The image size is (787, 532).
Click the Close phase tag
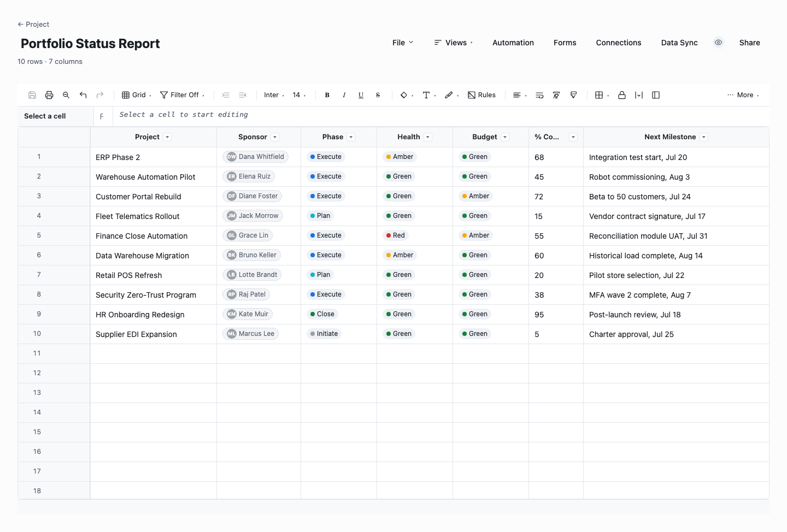pos(322,314)
